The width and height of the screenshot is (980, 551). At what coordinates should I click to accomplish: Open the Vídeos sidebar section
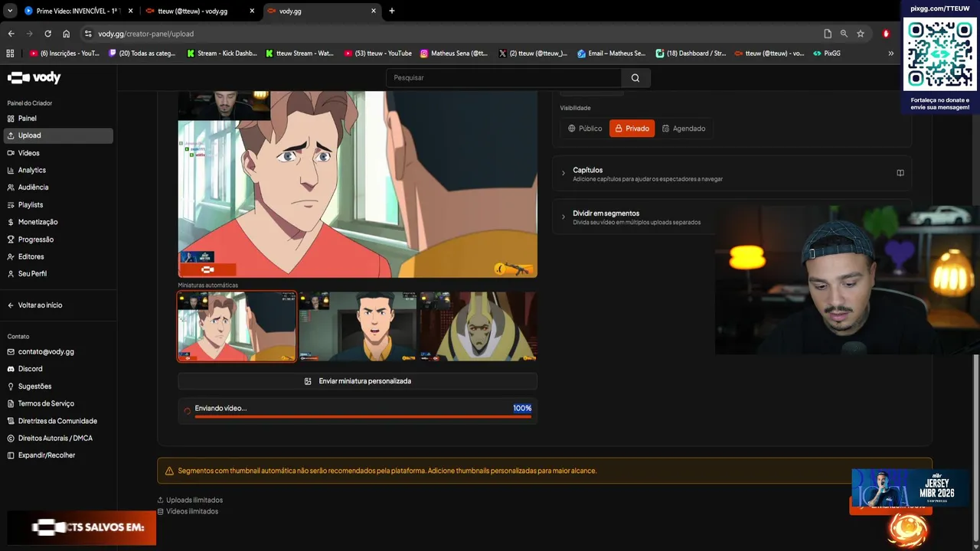[x=58, y=153]
